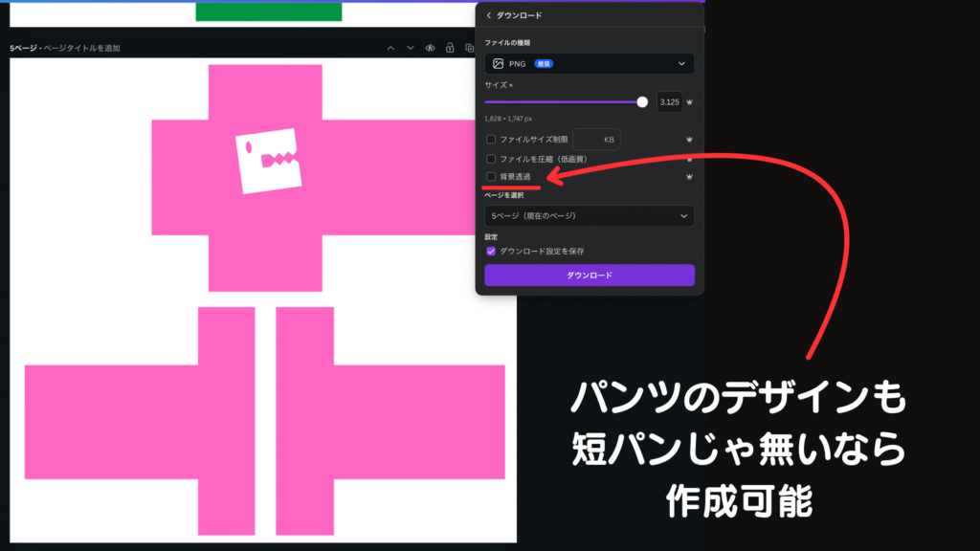
Task: Duplicate the page with the copy icon
Action: [470, 48]
